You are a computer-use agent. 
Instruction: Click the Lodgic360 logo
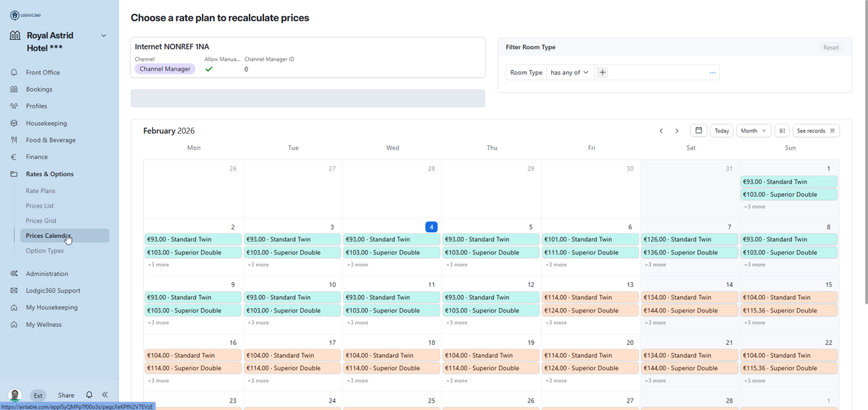pos(25,17)
